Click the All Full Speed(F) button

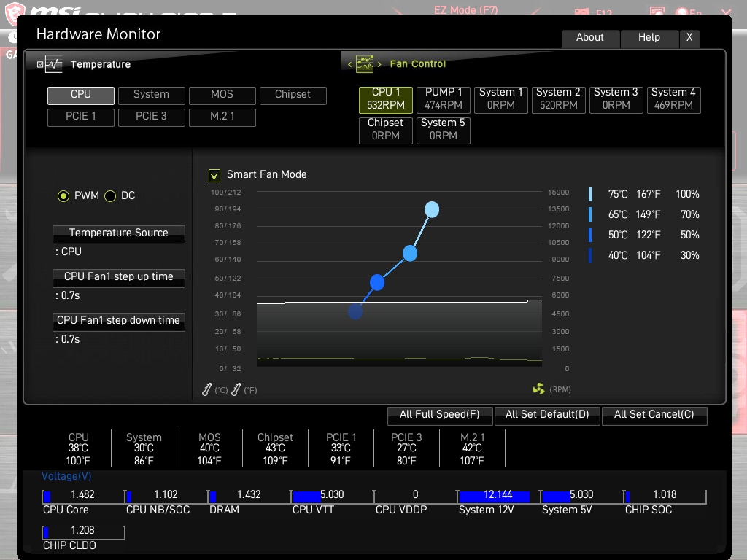pyautogui.click(x=440, y=415)
